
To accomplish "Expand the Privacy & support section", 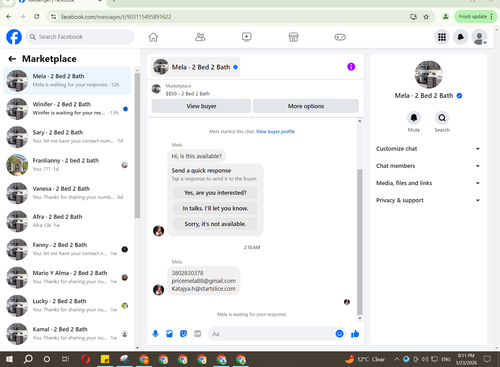I will [428, 200].
